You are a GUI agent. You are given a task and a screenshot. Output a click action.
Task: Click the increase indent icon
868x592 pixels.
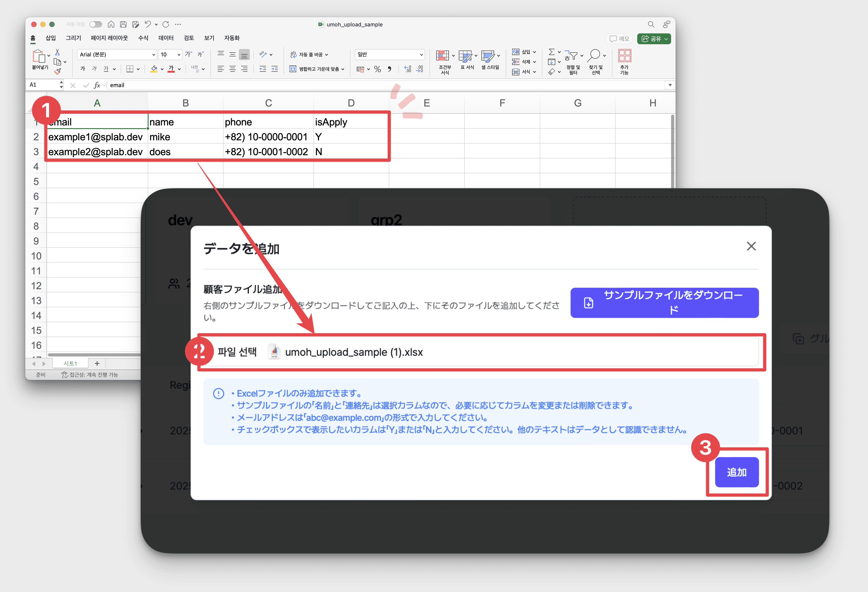pyautogui.click(x=275, y=69)
